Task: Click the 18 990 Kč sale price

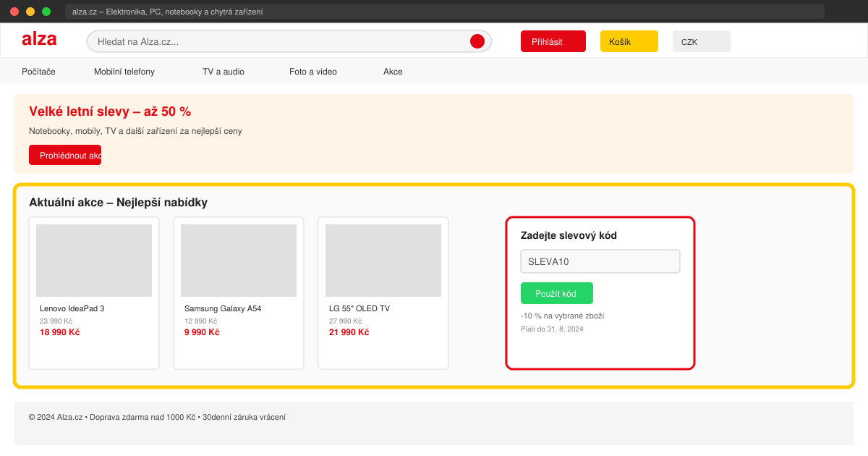Action: (59, 332)
